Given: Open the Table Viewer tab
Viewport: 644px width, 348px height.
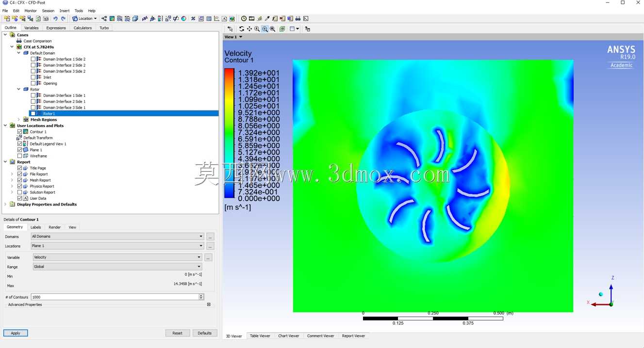Looking at the screenshot, I should click(260, 336).
